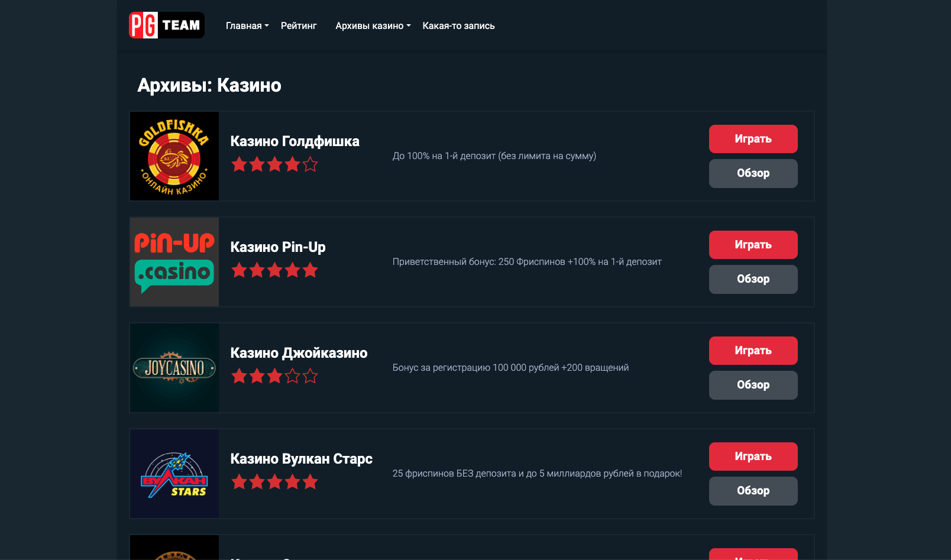The width and height of the screenshot is (951, 560).
Task: Expand the Главная dropdown menu
Action: (247, 26)
